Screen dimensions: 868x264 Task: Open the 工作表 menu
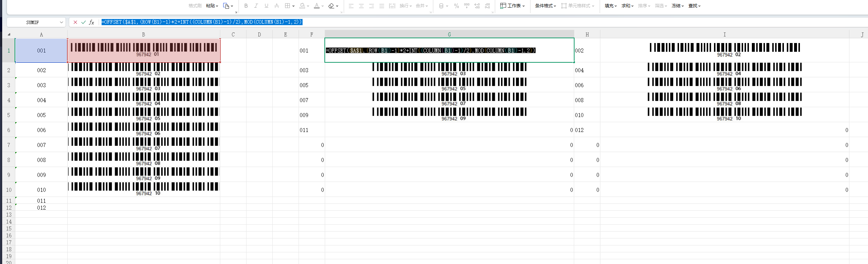pyautogui.click(x=513, y=6)
